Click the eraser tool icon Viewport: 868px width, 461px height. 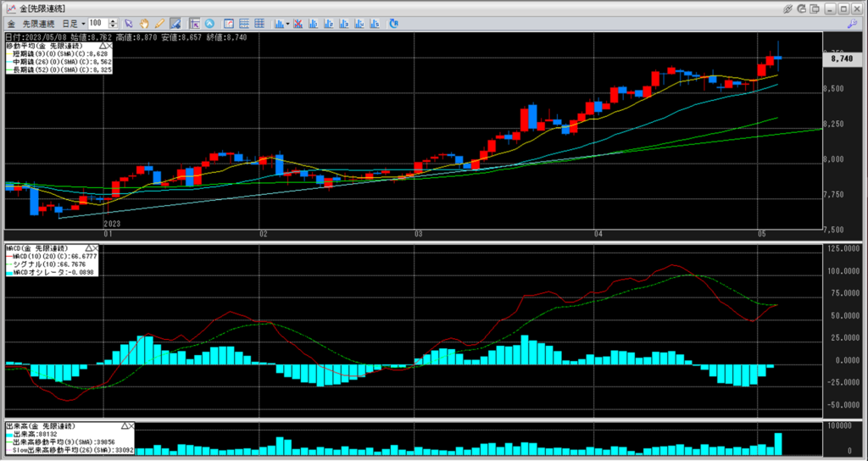pos(175,23)
